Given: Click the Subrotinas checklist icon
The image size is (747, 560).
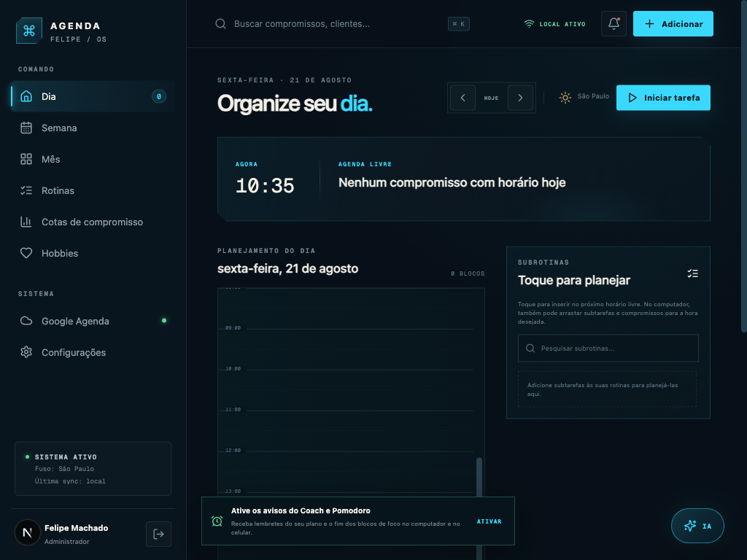Looking at the screenshot, I should click(693, 273).
